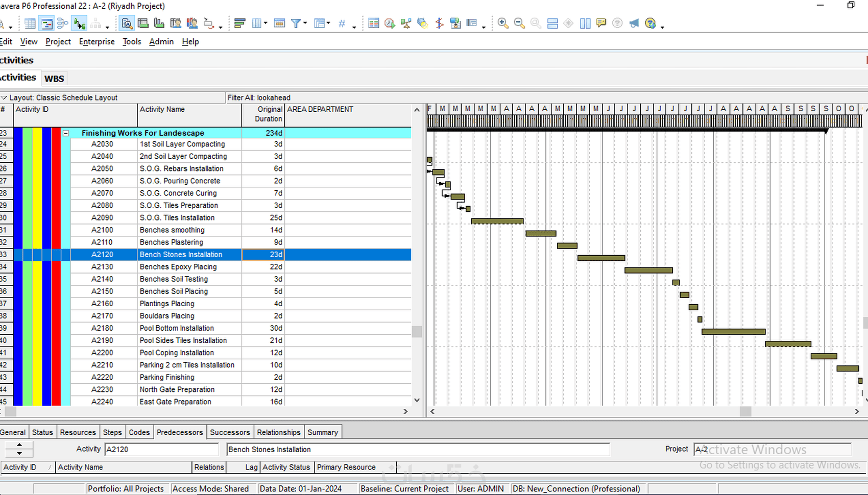The height and width of the screenshot is (495, 868).
Task: Click the Zoom Out magnifier
Action: click(x=519, y=23)
